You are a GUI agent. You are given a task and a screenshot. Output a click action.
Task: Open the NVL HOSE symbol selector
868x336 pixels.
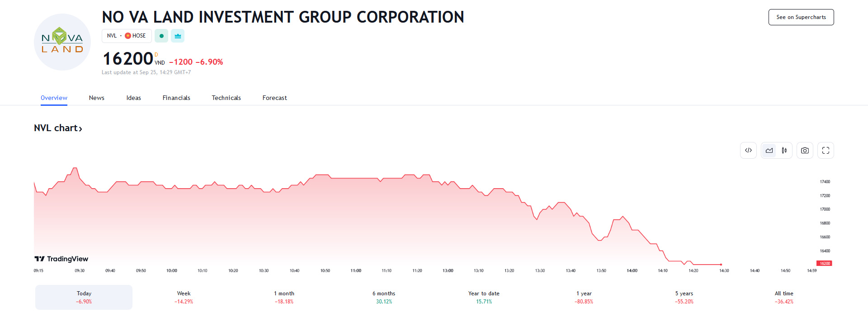coord(127,36)
